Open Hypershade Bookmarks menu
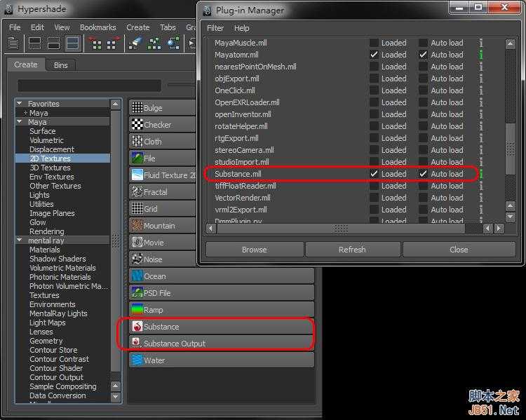Viewport: 526px width, 420px height. click(x=98, y=27)
